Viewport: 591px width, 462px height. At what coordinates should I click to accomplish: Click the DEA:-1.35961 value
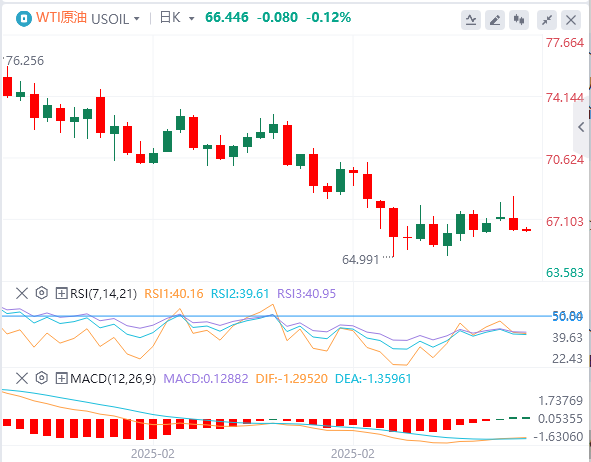373,379
